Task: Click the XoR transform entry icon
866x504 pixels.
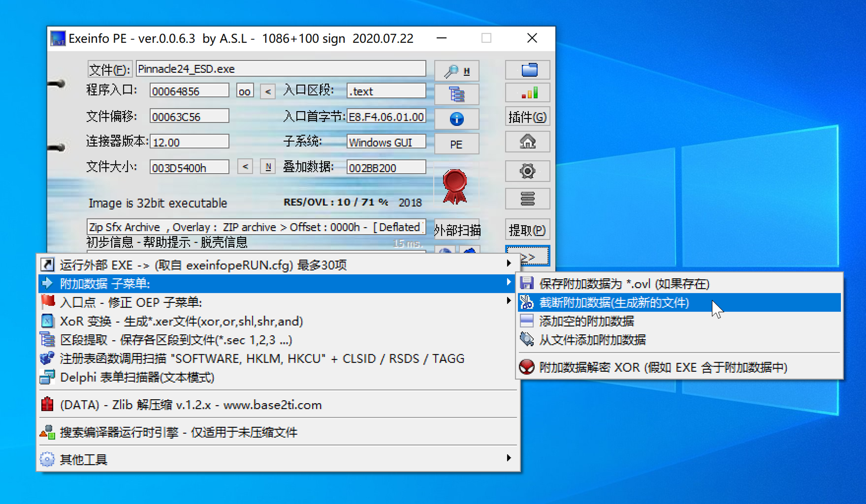Action: (47, 321)
